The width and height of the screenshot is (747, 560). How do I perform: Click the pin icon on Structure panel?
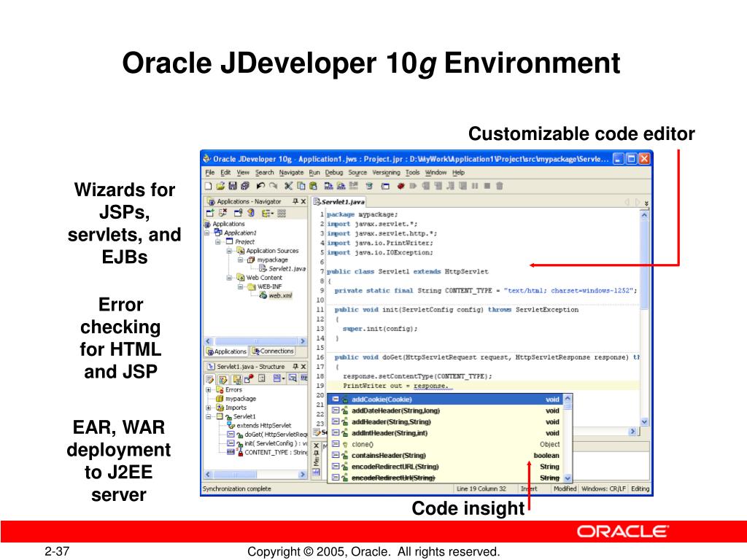coord(295,367)
